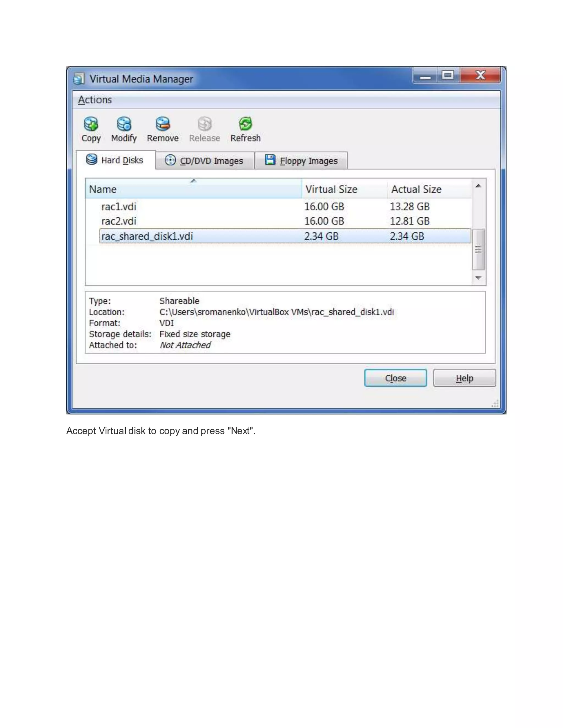563x728 pixels.
Task: Click the greyed Release action icon
Action: [x=205, y=124]
